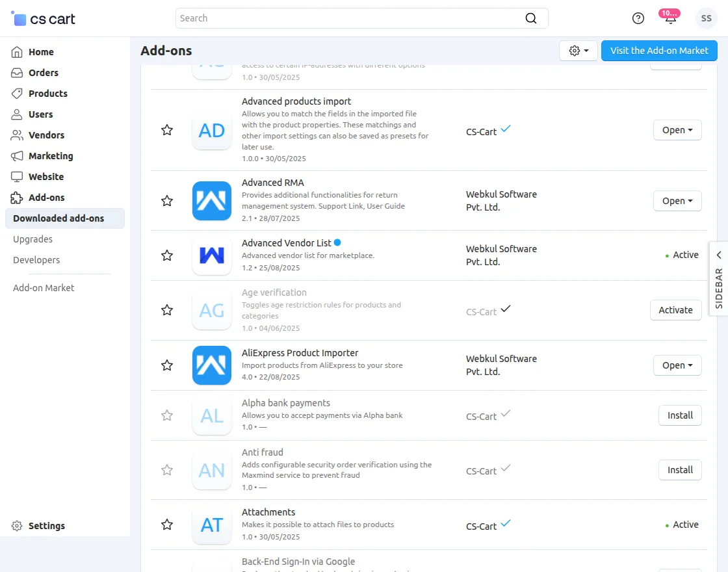
Task: Click the help question-mark icon
Action: click(638, 18)
